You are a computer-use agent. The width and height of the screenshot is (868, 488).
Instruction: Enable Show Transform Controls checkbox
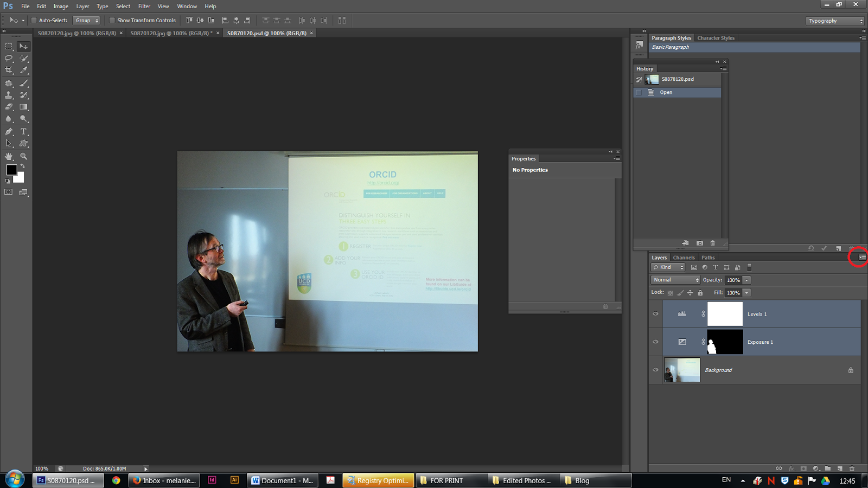[x=112, y=20]
